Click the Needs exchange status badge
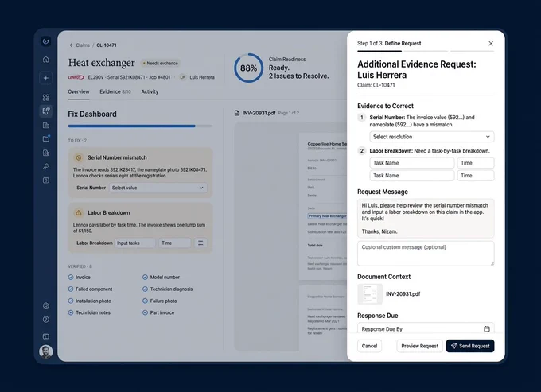This screenshot has height=392, width=541. point(160,64)
